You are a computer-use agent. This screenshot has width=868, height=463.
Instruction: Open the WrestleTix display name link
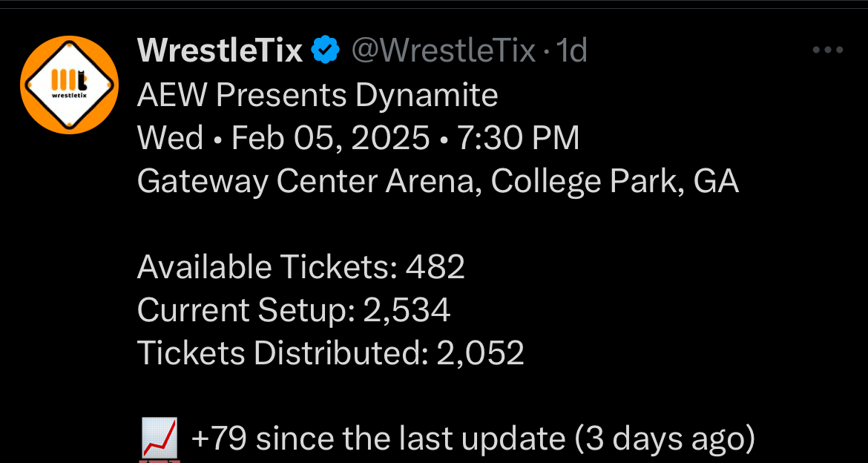pyautogui.click(x=220, y=51)
